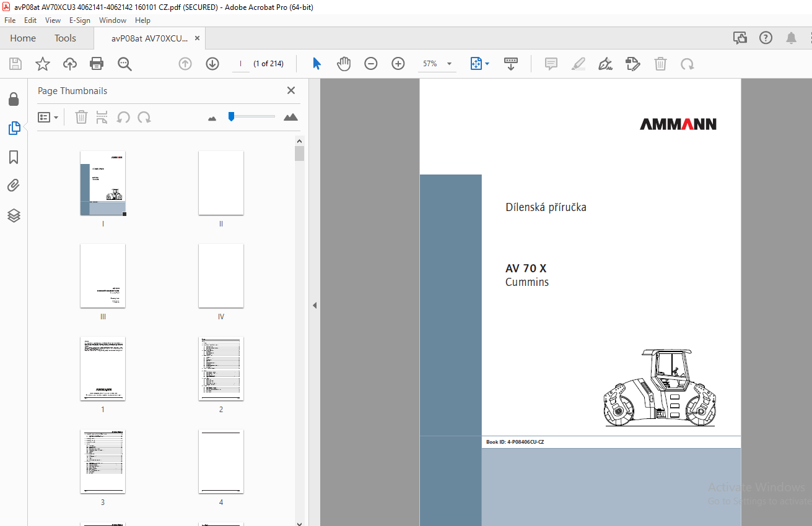This screenshot has height=526, width=812.
Task: Collapse the navigation pane using the arrow
Action: click(315, 305)
